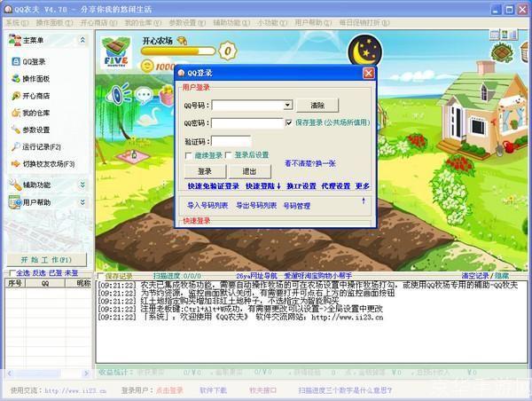Click the 开始工作(F1) button
The image size is (532, 401).
click(x=47, y=260)
